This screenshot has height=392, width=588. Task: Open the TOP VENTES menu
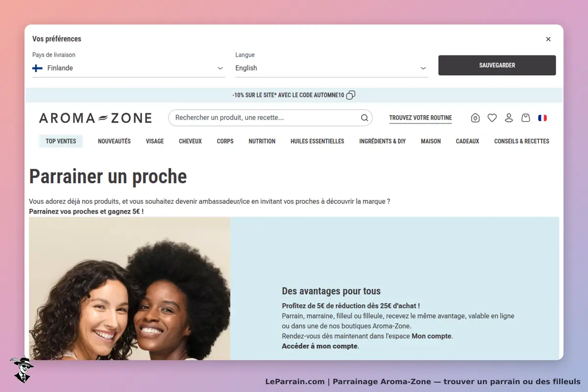pos(61,141)
